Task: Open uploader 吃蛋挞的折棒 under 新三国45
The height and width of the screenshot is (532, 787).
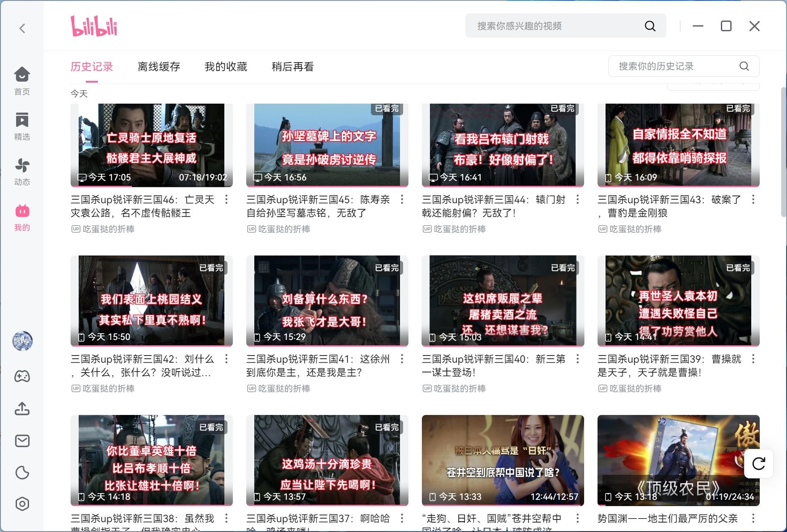Action: tap(284, 229)
